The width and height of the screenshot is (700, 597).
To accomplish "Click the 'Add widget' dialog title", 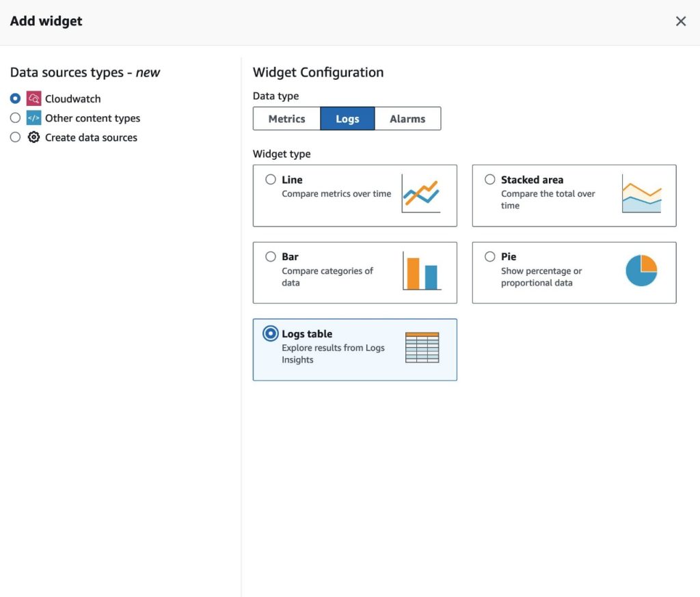I will tap(46, 21).
